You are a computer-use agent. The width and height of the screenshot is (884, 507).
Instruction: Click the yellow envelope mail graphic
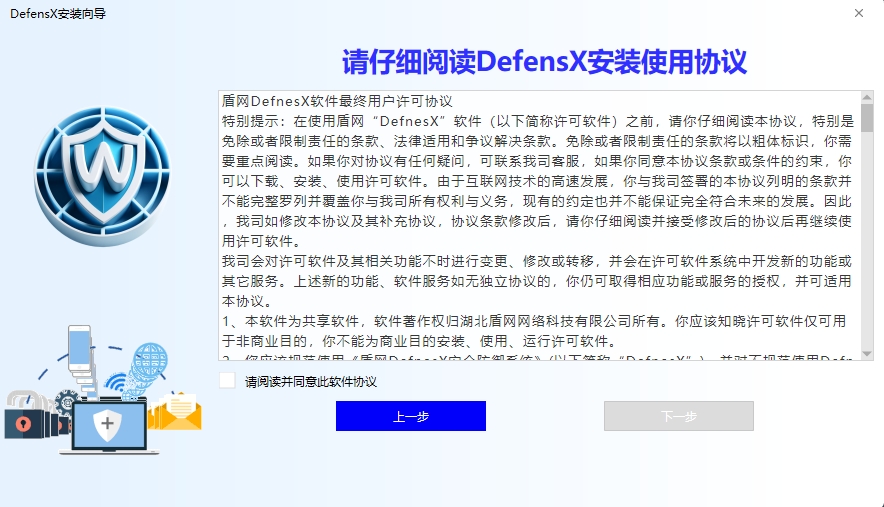(176, 412)
